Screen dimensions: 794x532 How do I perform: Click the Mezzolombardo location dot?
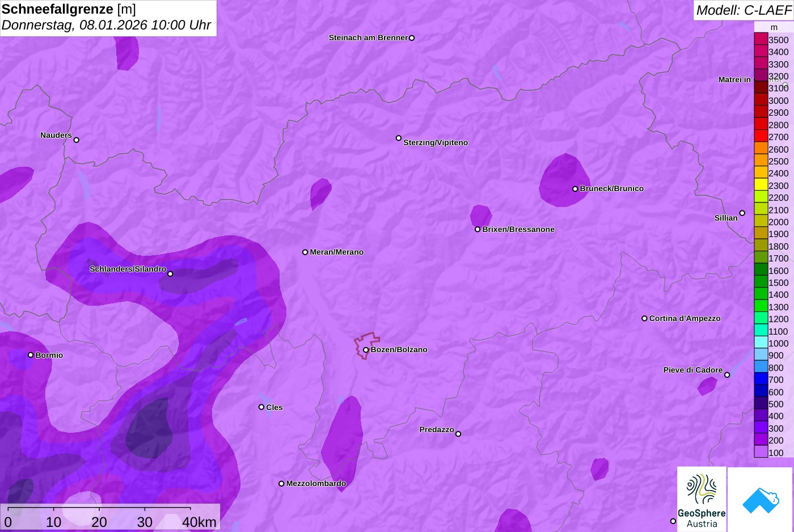pos(281,484)
